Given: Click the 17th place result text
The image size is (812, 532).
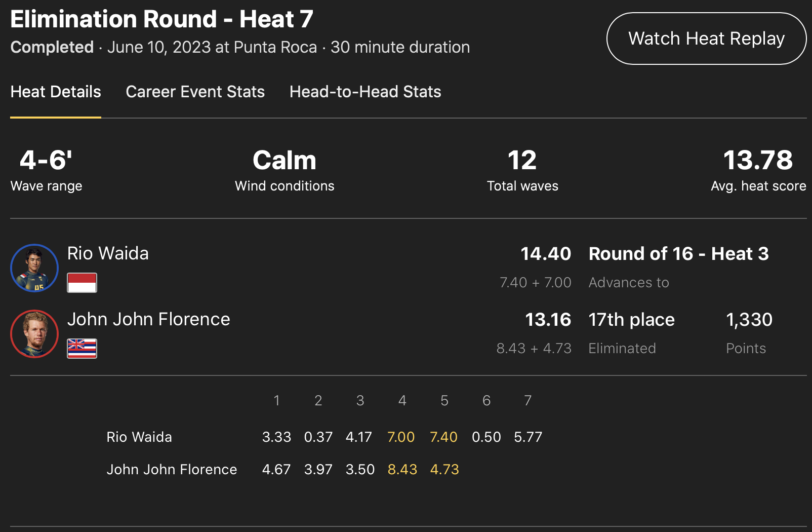Looking at the screenshot, I should [631, 320].
